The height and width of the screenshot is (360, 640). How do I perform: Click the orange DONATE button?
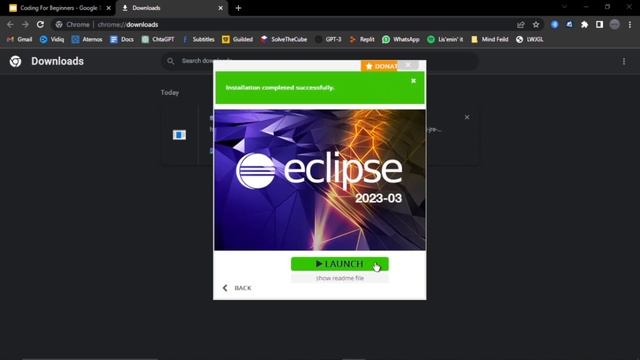(380, 66)
